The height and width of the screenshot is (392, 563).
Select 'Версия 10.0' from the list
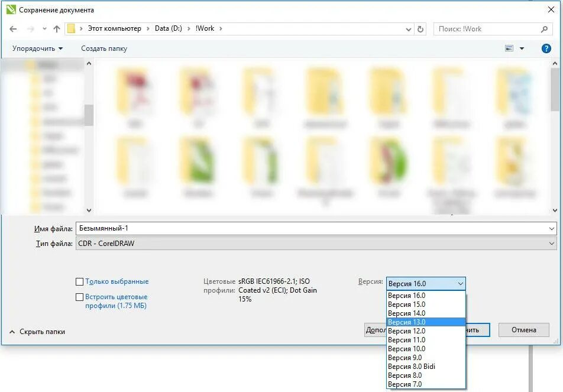[x=426, y=349]
